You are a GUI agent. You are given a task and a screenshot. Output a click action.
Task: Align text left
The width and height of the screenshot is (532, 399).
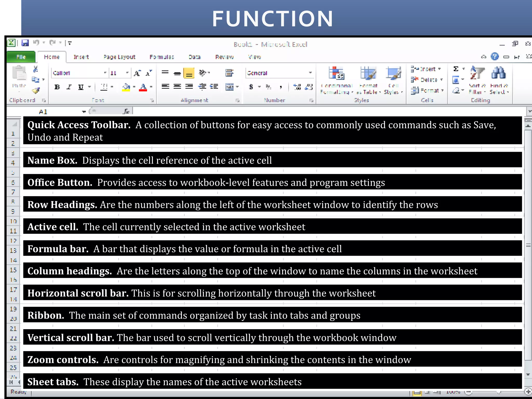point(165,87)
